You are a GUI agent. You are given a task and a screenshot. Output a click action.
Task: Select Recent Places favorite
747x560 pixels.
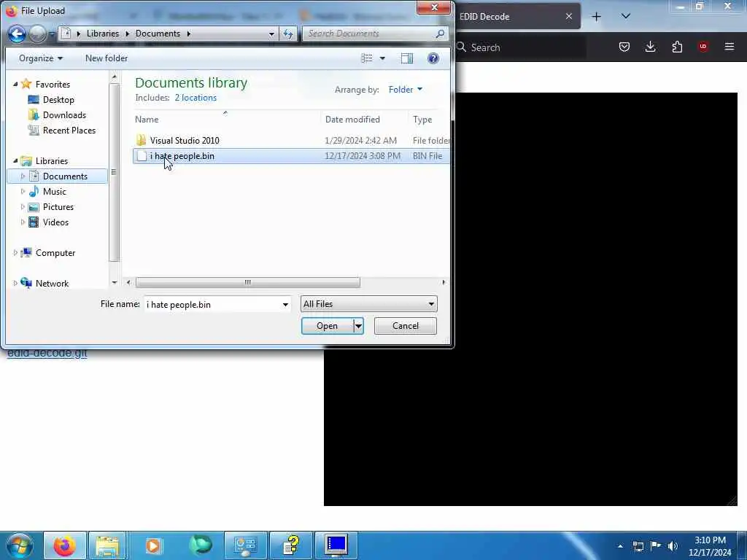(69, 130)
